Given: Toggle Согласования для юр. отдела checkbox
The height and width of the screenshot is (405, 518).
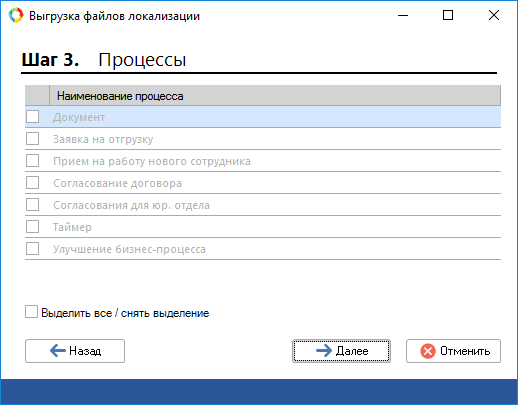Looking at the screenshot, I should point(32,205).
